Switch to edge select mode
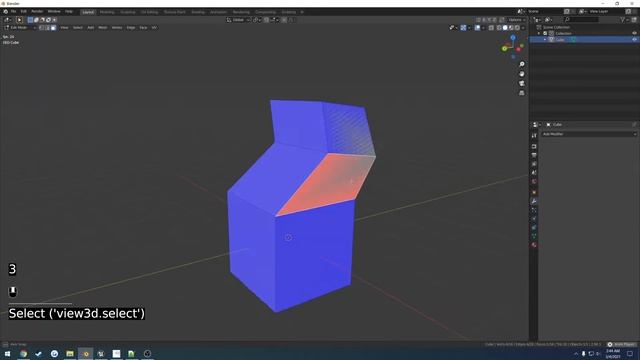 point(47,28)
